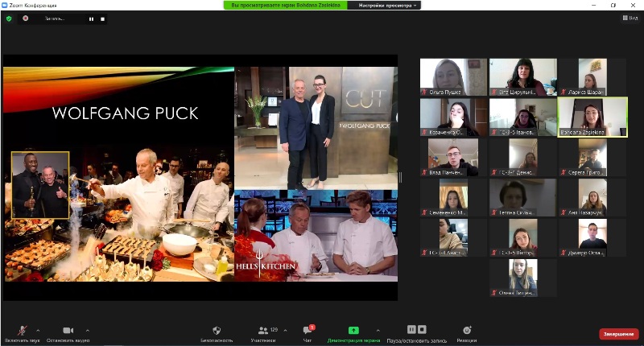Click muted mic icon on Кравченко tile

(x=425, y=132)
